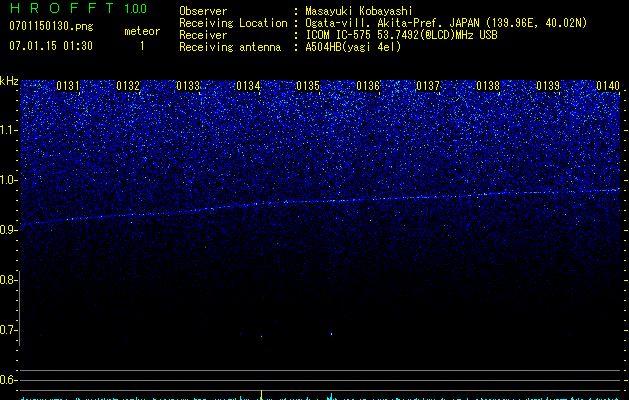The width and height of the screenshot is (629, 400).
Task: Click the meteor count value 1
Action: [142, 46]
